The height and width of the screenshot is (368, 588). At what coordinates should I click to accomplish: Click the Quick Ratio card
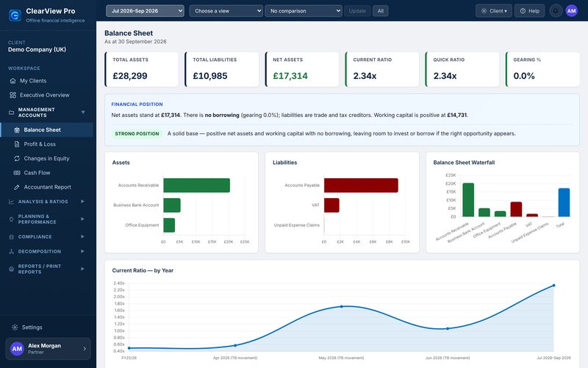462,69
